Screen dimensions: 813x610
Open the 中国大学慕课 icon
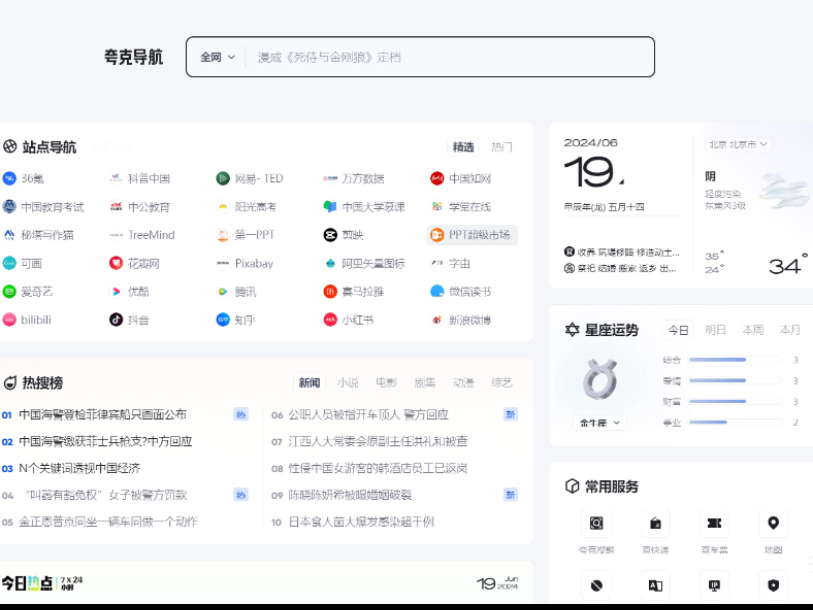pos(330,206)
